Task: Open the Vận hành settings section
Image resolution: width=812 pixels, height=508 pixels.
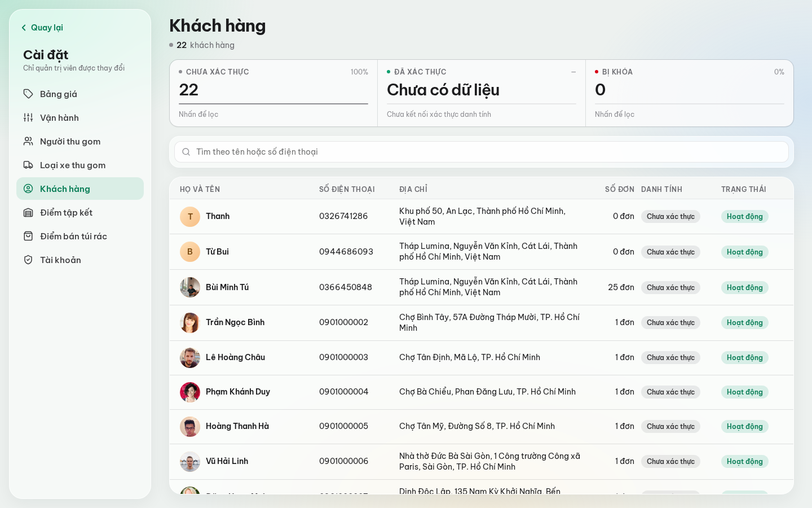Action: (x=80, y=117)
